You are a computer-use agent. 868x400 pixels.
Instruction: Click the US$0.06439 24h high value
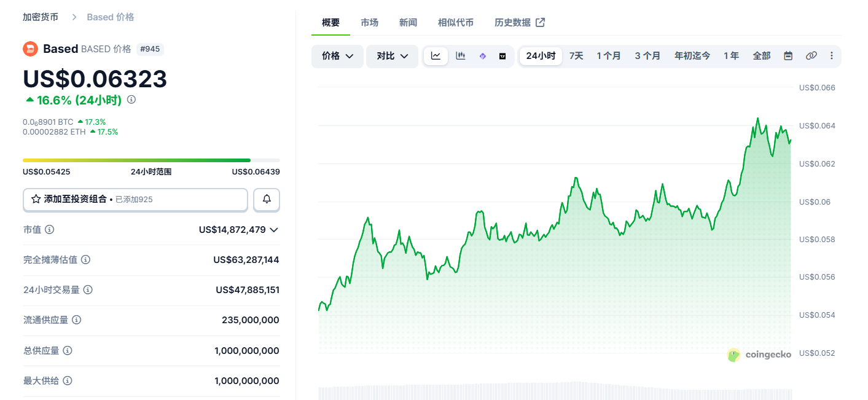click(x=256, y=172)
